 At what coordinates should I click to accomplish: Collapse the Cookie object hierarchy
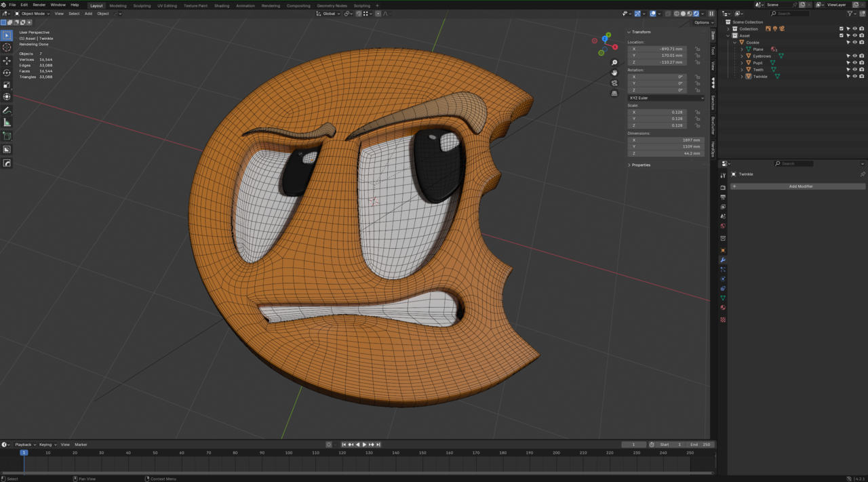click(734, 42)
